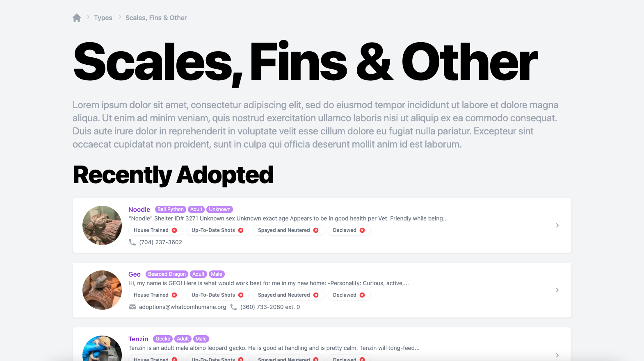The width and height of the screenshot is (644, 361).
Task: Open Geo's pet name link
Action: [135, 274]
